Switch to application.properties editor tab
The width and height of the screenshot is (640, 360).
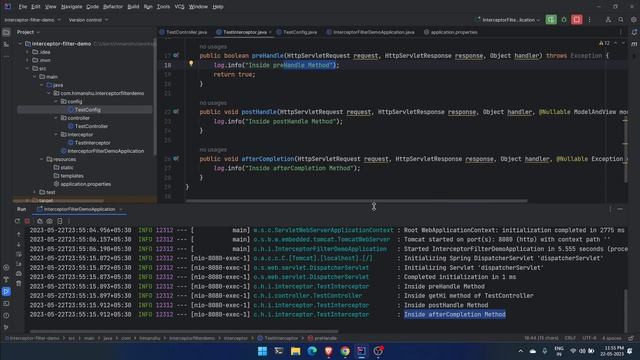451,32
